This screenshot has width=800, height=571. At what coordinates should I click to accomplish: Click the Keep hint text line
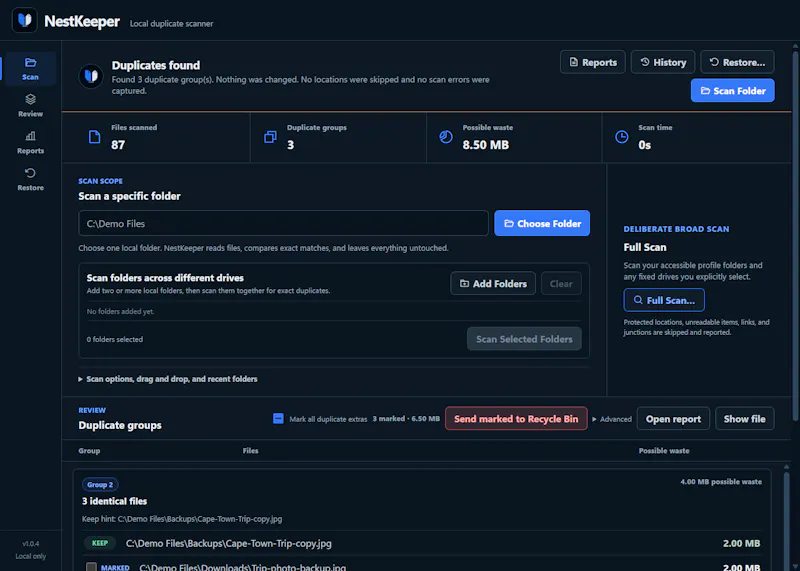(182, 518)
